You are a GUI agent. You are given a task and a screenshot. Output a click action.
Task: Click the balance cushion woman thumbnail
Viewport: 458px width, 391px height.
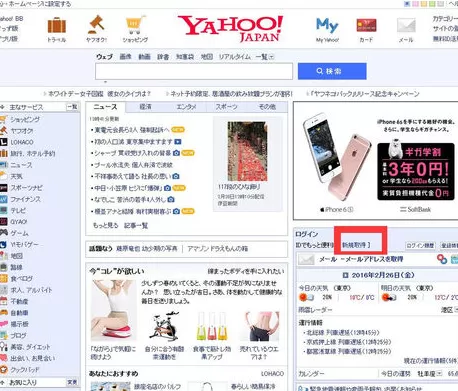(113, 311)
